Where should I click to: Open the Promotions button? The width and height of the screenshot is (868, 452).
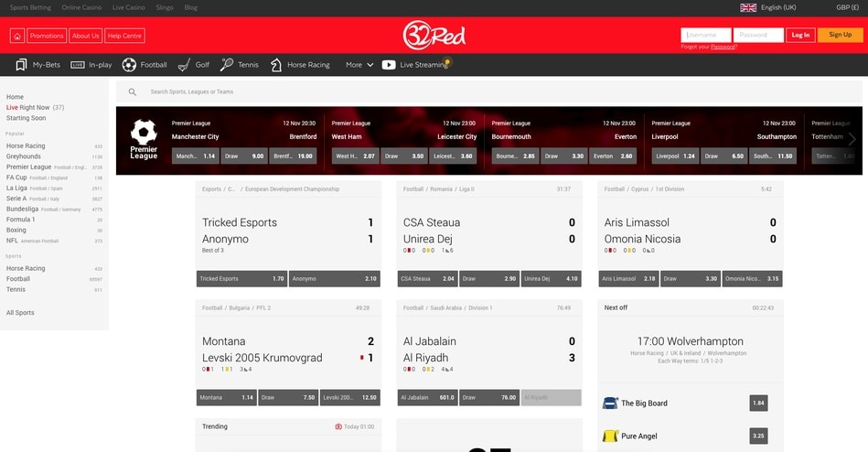coord(47,36)
